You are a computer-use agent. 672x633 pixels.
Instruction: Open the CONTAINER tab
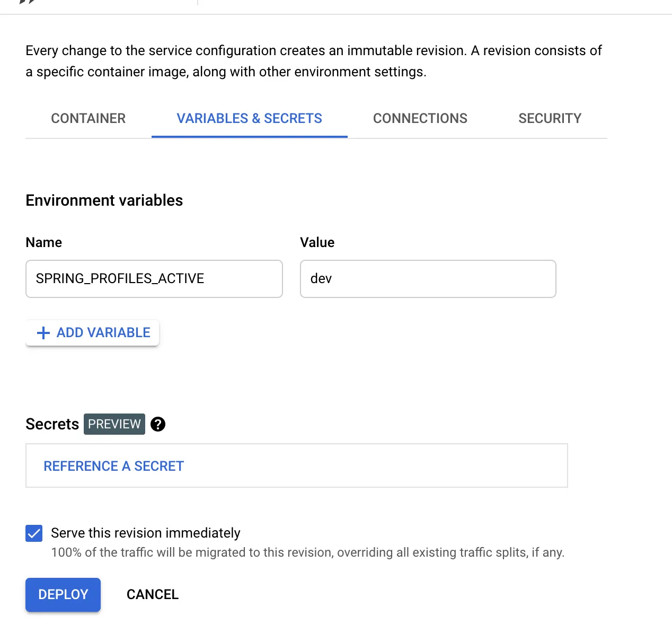point(89,118)
